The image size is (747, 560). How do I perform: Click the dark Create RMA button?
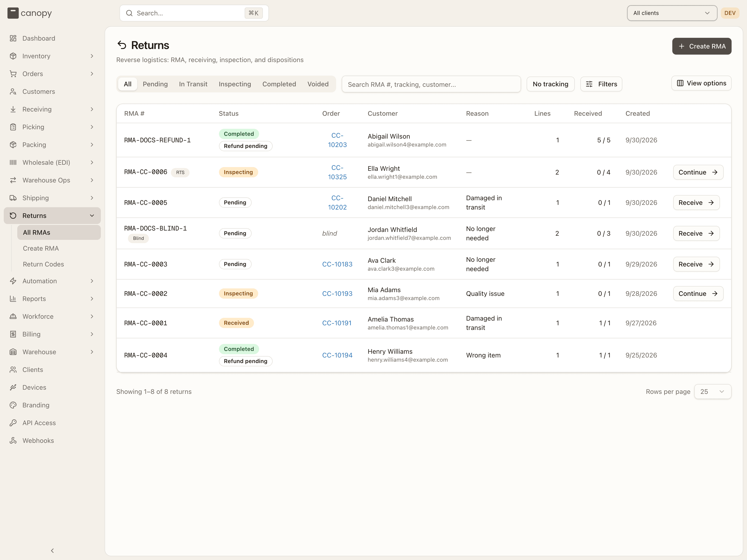coord(702,46)
